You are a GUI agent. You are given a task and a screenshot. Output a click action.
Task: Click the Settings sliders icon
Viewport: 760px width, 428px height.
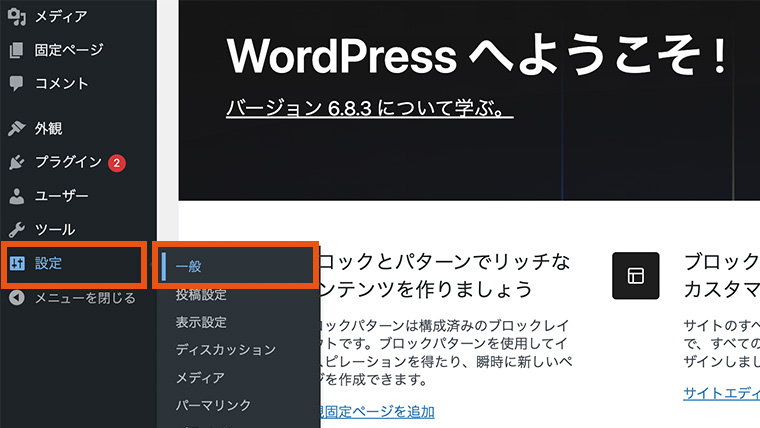(17, 263)
